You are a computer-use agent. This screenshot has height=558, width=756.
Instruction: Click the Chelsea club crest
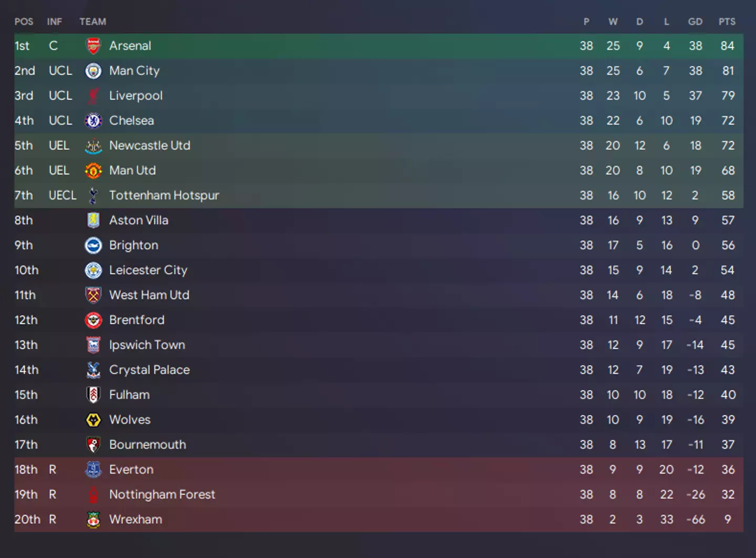93,120
